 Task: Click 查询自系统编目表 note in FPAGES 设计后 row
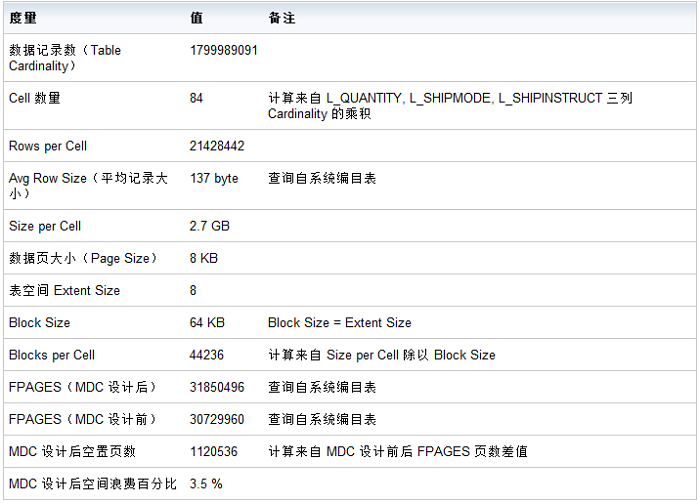tap(322, 387)
